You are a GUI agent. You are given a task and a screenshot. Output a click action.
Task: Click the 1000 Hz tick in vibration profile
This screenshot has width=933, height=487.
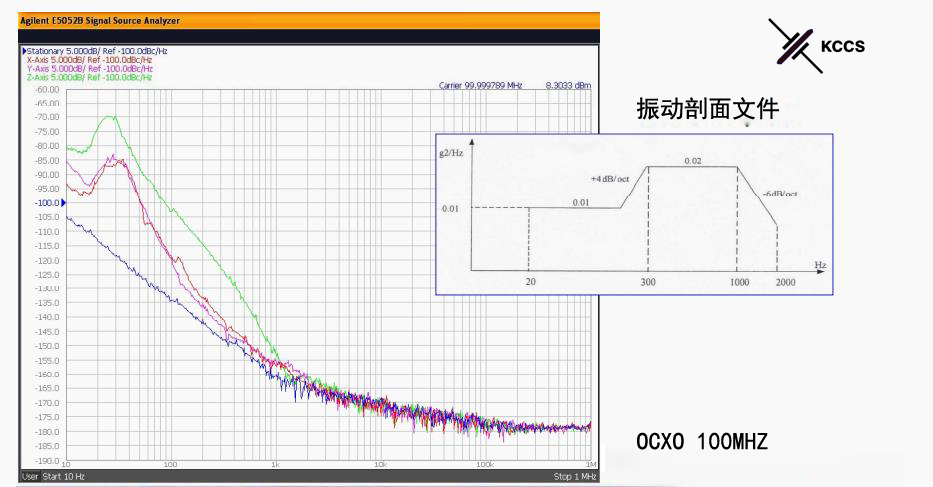click(x=740, y=282)
